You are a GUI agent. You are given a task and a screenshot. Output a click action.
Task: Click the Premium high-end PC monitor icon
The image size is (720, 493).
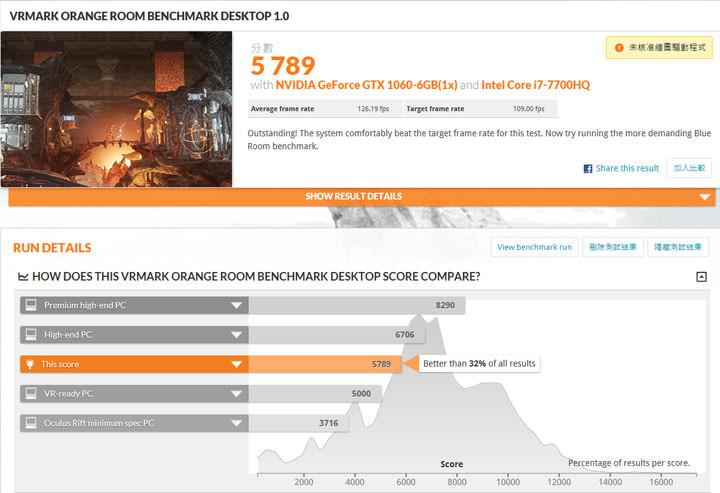tap(31, 306)
